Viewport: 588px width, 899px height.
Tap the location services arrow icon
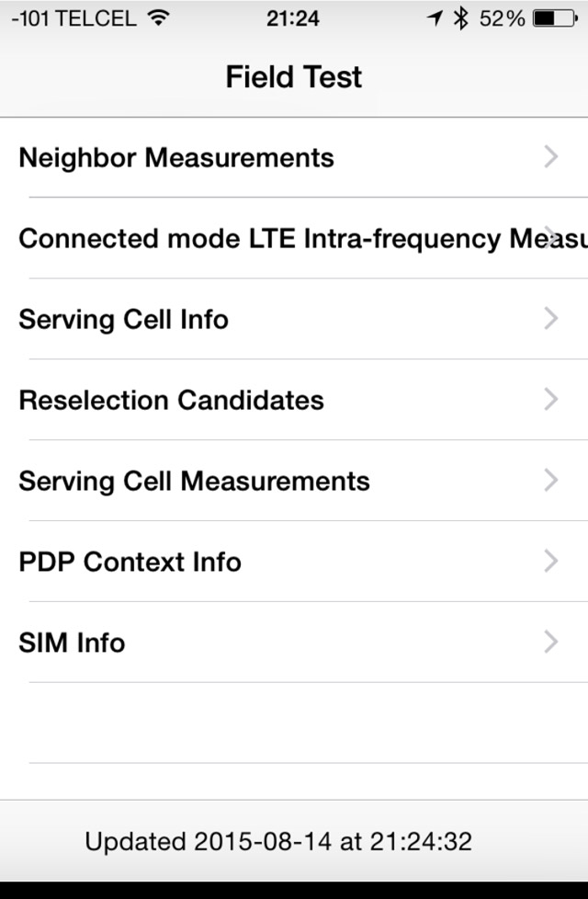click(435, 17)
